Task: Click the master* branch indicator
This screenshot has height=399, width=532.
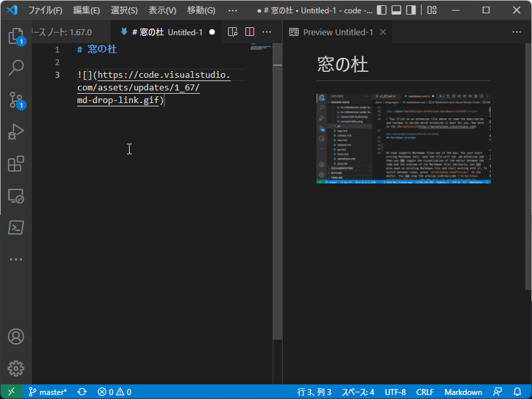Action: click(48, 392)
